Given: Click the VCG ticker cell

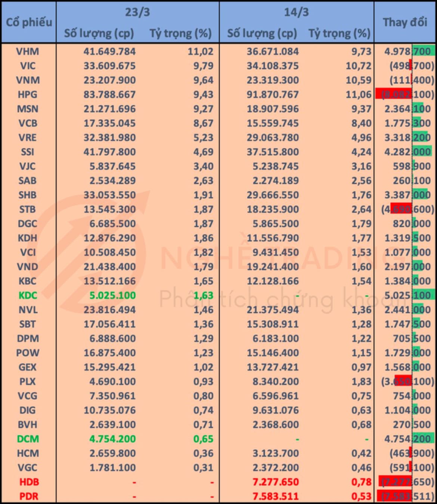Looking at the screenshot, I should pos(28,396).
